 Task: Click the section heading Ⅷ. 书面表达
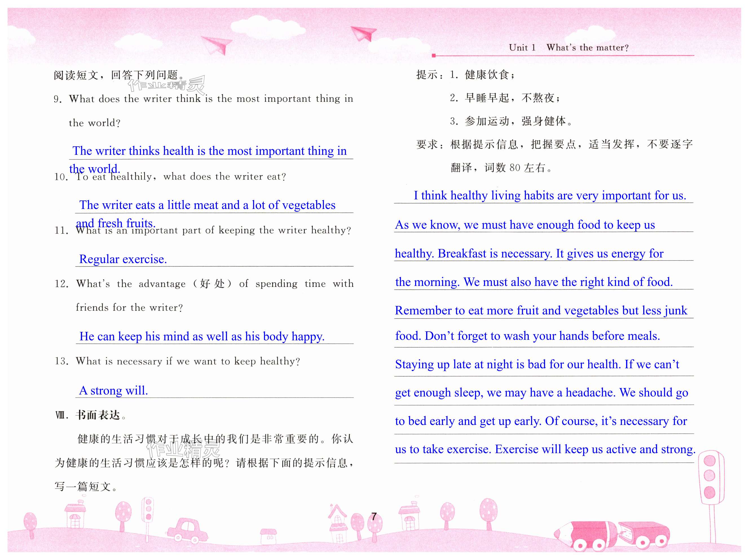91,415
